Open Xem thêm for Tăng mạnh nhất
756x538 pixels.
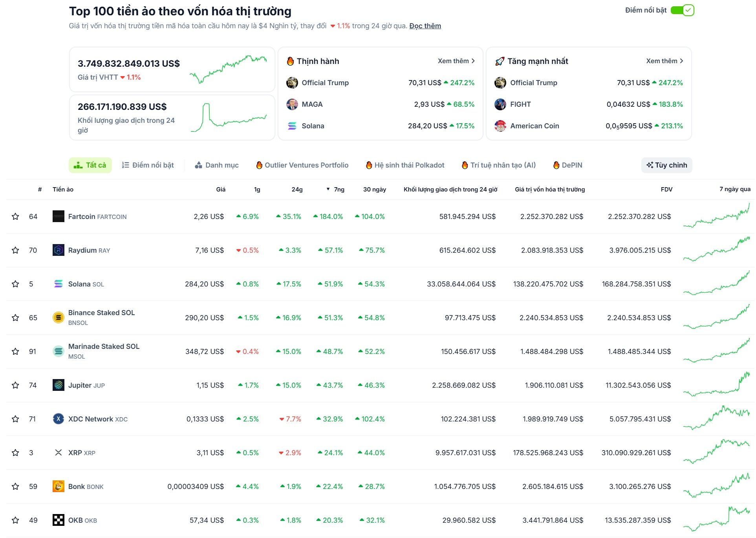665,61
